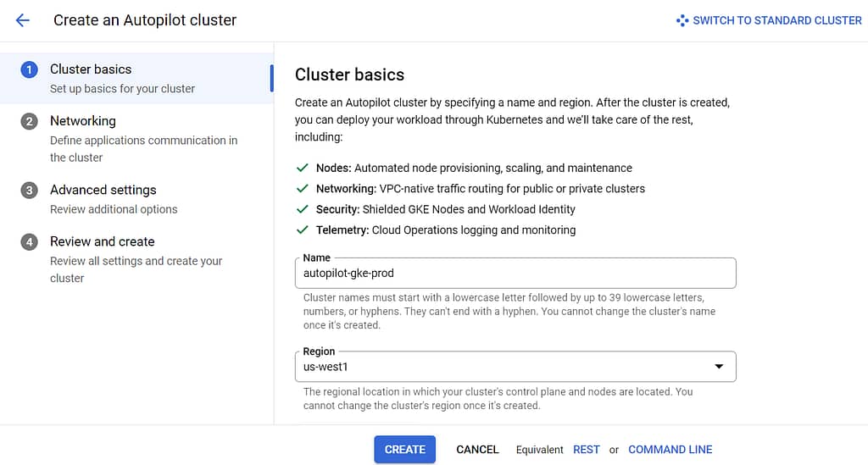The width and height of the screenshot is (868, 465).
Task: Select step 1 circle icon for Cluster basics
Action: [x=30, y=69]
